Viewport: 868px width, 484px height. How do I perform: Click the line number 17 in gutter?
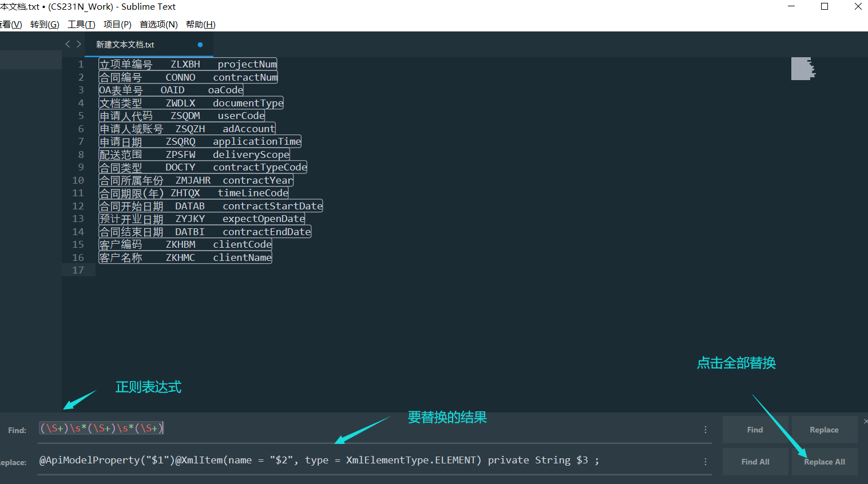(x=78, y=270)
